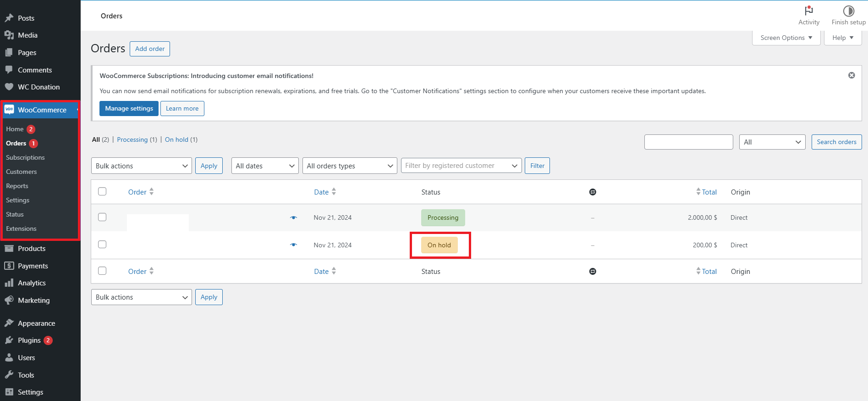868x401 pixels.
Task: Sort table by footer Order link
Action: pyautogui.click(x=137, y=271)
